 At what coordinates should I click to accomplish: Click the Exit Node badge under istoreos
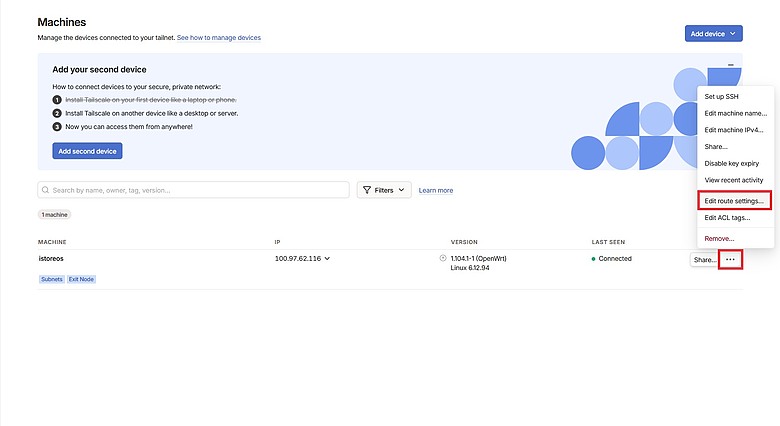pos(81,279)
